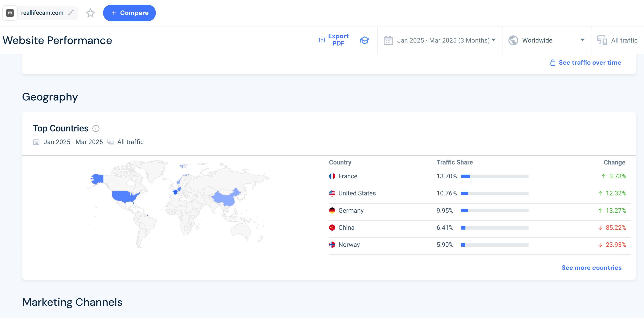Viewport: 644px width, 318px height.
Task: Click China on the world map
Action: pyautogui.click(x=225, y=199)
